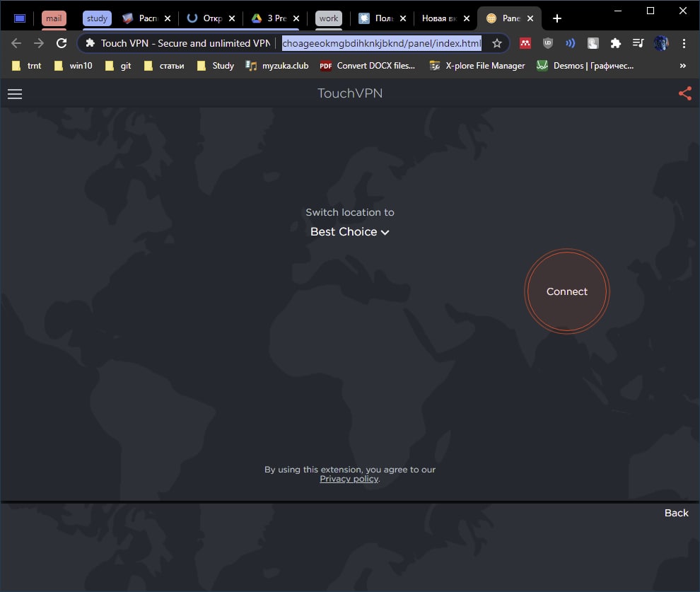Click the blue sound waves extension icon
The image size is (700, 592).
click(570, 43)
